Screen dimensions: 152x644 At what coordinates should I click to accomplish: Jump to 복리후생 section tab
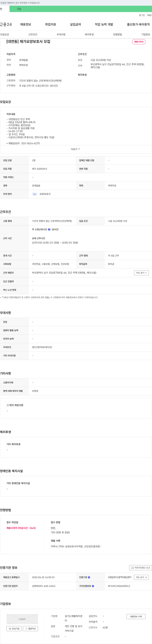point(89,34)
